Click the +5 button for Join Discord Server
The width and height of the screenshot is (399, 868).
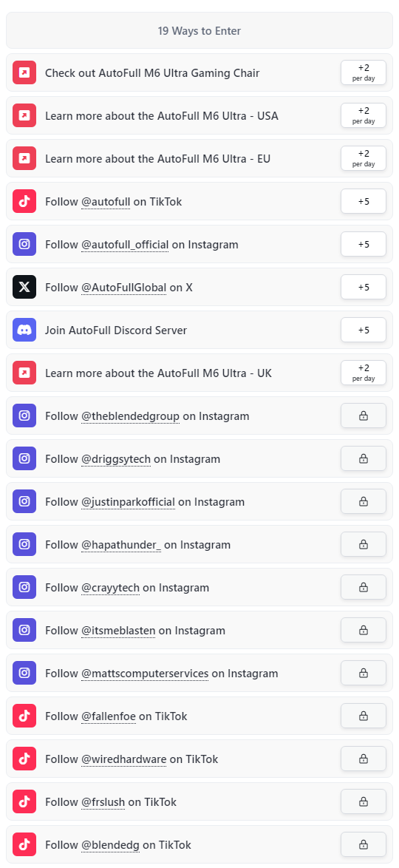364,330
